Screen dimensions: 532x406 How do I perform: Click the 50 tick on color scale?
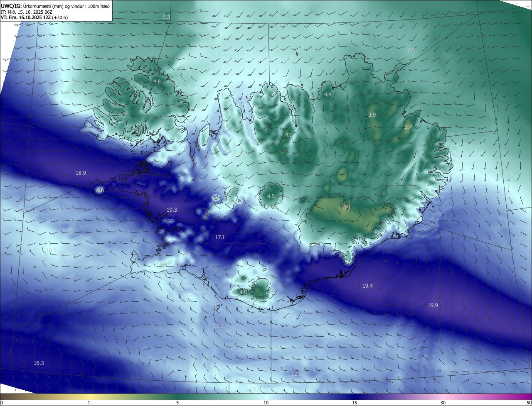[x=529, y=403]
